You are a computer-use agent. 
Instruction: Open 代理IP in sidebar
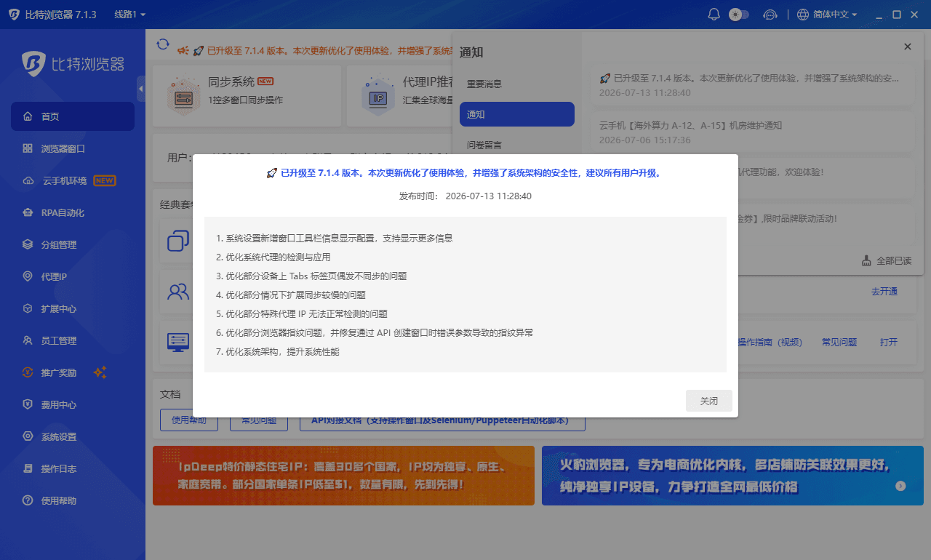click(73, 276)
